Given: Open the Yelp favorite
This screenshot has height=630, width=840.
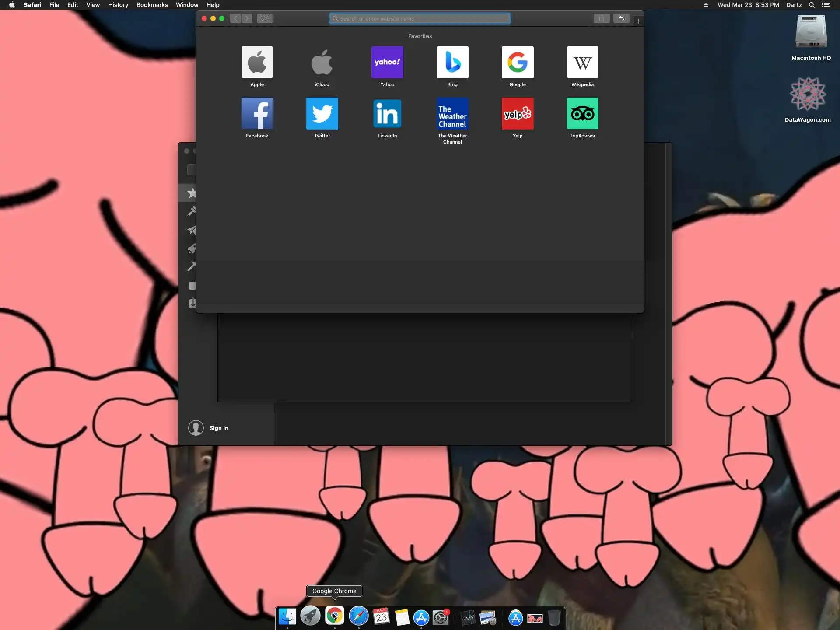Looking at the screenshot, I should 517,113.
